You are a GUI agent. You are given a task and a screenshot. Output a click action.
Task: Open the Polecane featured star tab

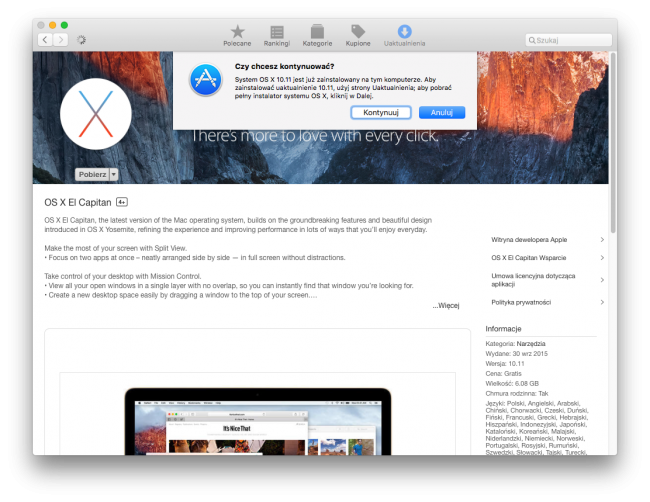237,36
